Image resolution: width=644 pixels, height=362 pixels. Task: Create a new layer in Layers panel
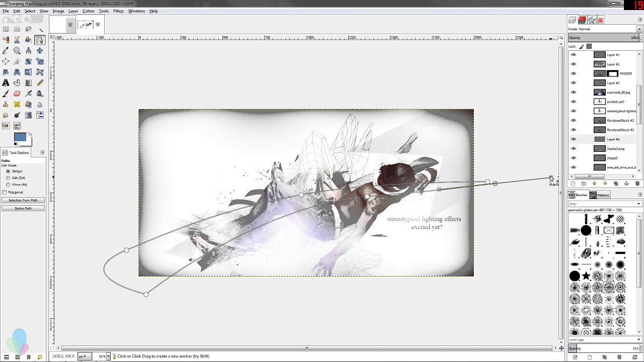click(573, 184)
